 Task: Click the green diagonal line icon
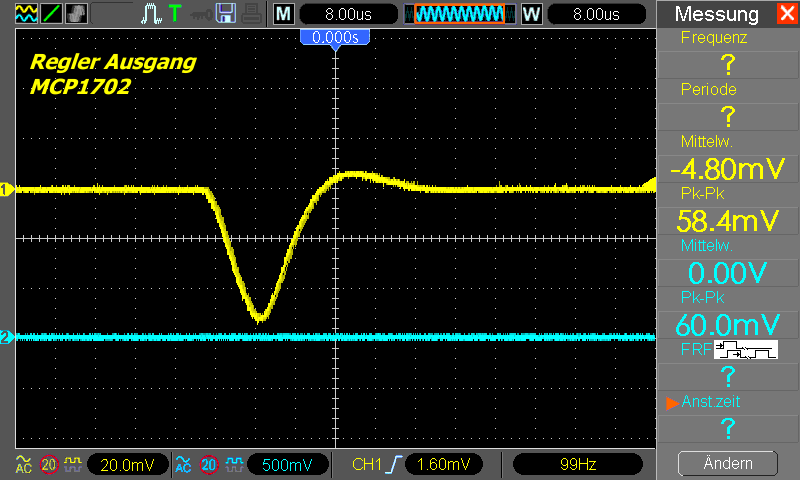pos(52,14)
